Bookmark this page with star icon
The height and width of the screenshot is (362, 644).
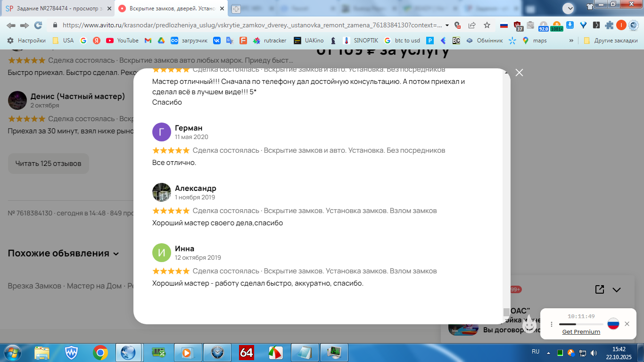[x=487, y=25]
